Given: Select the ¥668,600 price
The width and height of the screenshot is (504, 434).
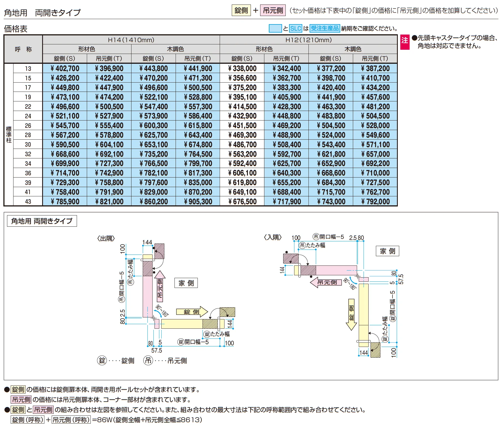Looking at the screenshot, I should point(65,154).
